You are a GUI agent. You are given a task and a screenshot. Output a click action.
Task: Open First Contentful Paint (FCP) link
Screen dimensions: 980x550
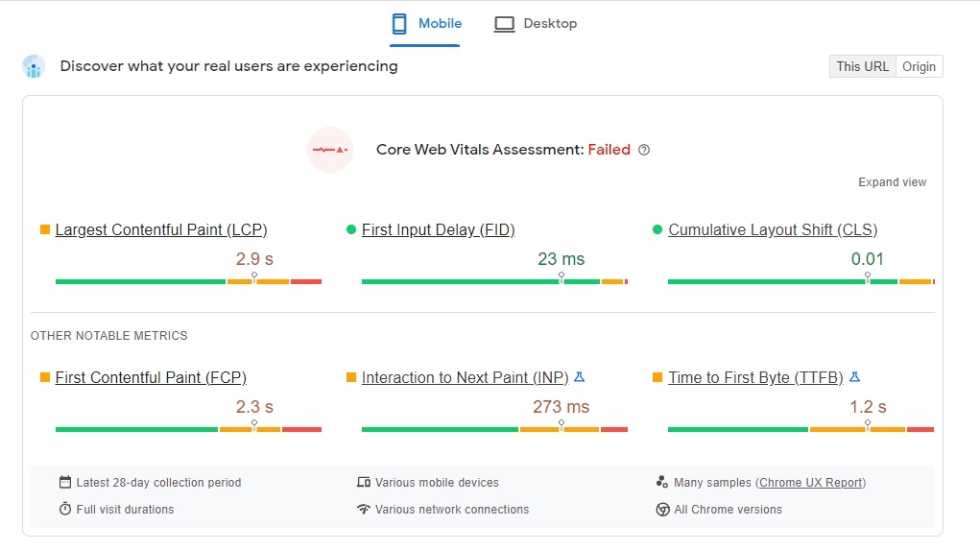(x=151, y=377)
